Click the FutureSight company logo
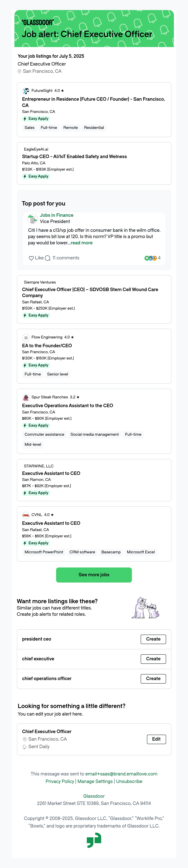This screenshot has height=868, width=188. tap(26, 91)
